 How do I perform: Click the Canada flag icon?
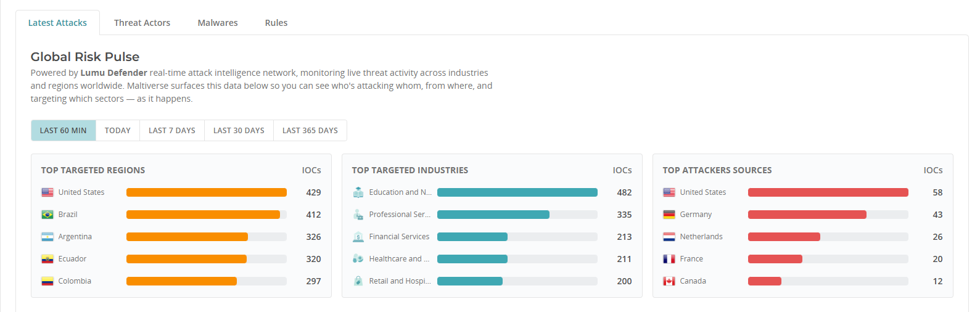[x=669, y=281]
